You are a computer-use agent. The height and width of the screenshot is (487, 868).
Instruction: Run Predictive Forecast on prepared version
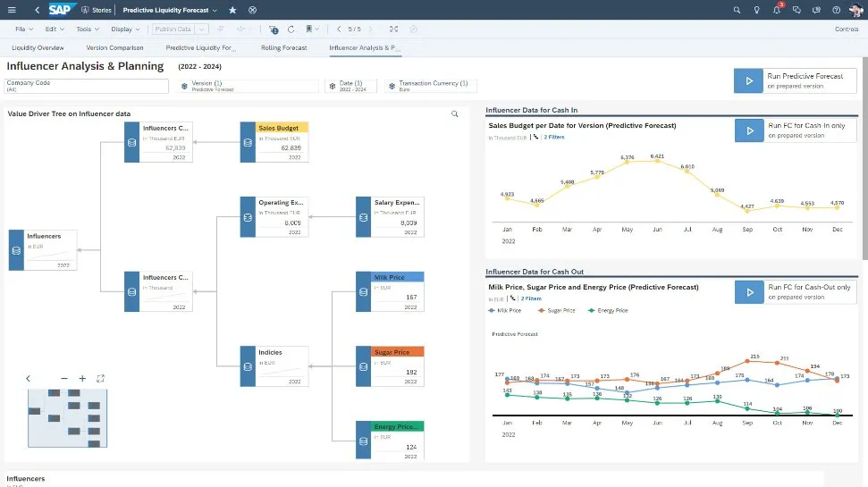click(x=794, y=81)
